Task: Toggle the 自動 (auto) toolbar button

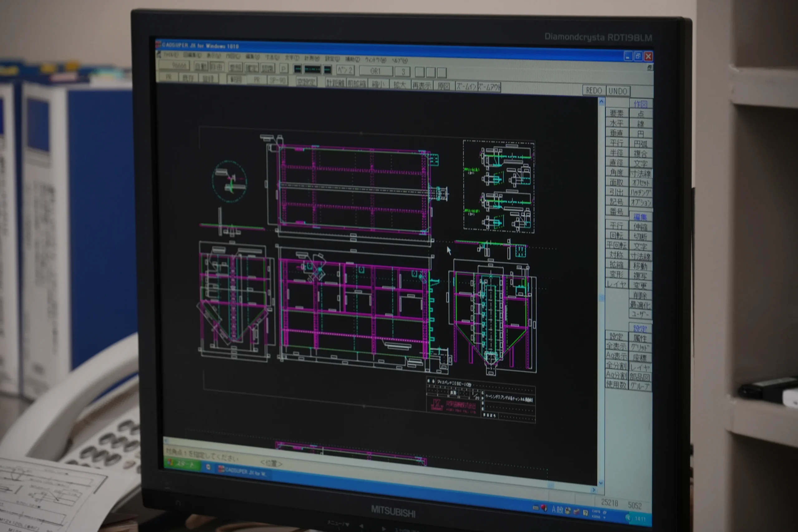Action: pos(201,66)
